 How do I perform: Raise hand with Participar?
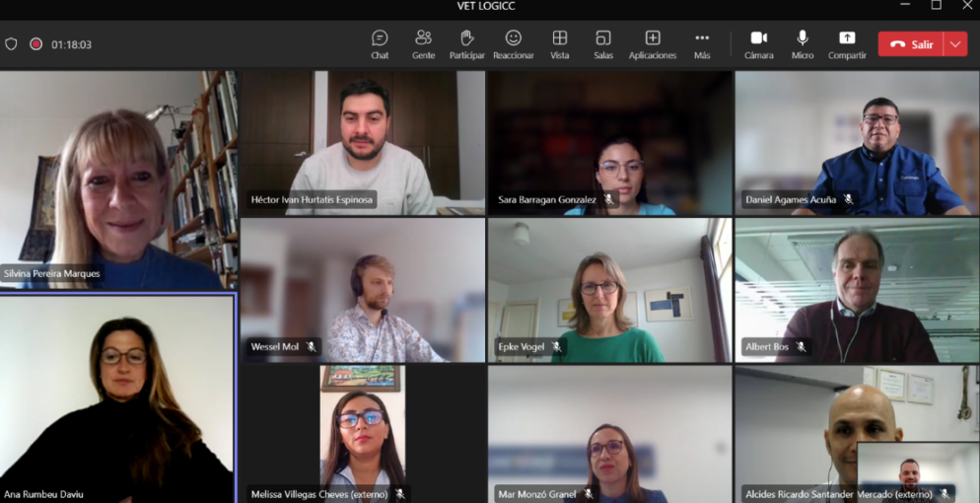click(x=467, y=44)
